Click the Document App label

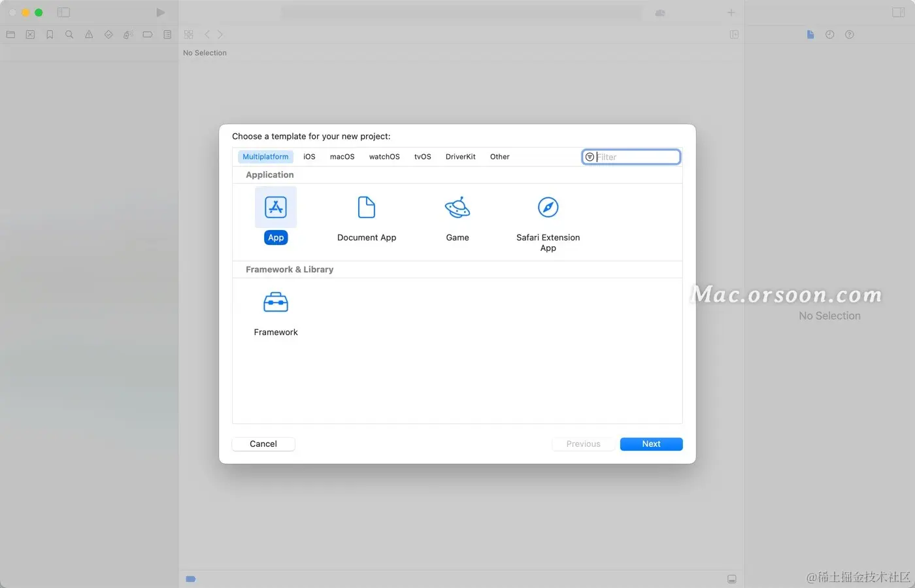[x=367, y=238]
